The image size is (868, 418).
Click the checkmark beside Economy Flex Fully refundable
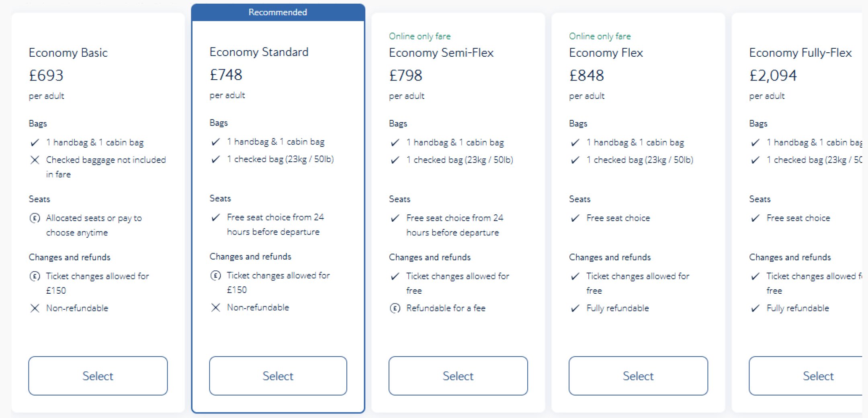click(x=575, y=308)
